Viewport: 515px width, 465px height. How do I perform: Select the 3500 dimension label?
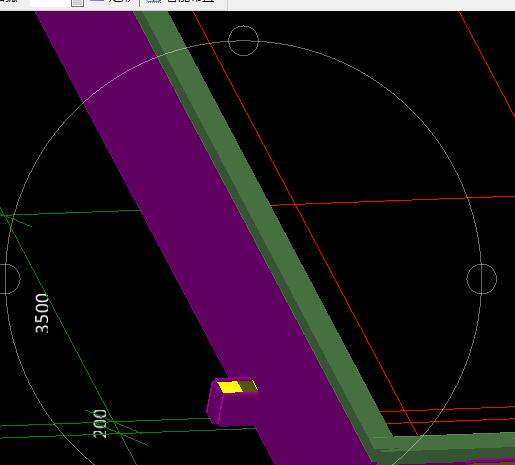pos(42,313)
